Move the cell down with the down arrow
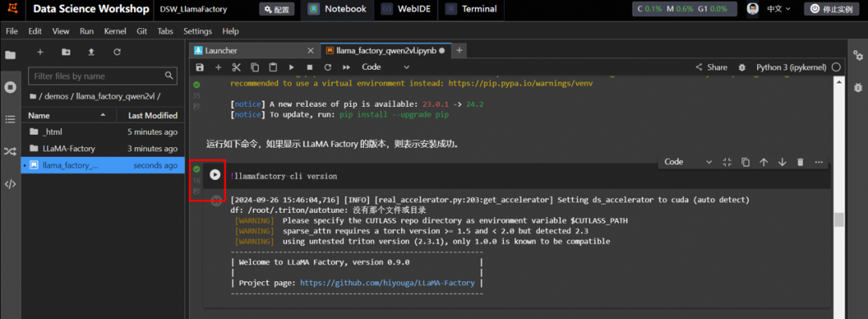 [x=782, y=162]
